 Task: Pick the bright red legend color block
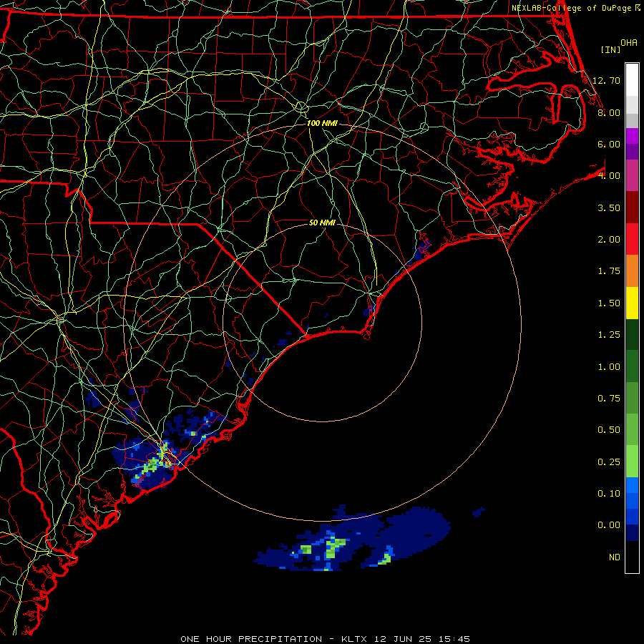pos(632,239)
